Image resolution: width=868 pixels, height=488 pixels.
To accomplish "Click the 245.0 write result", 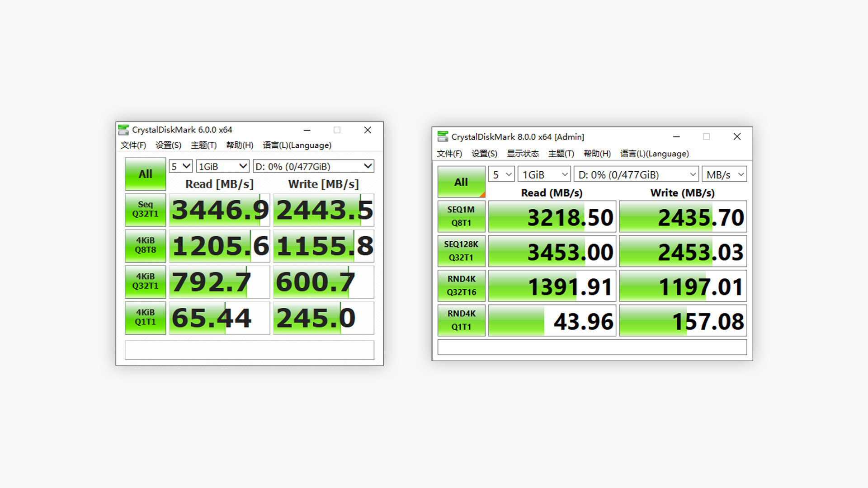I will pyautogui.click(x=324, y=318).
